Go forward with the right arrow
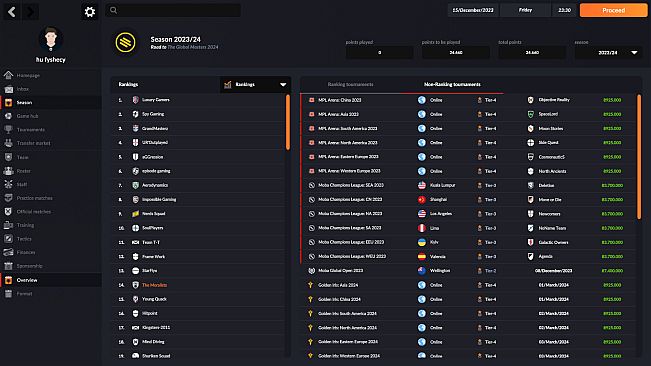Screen dimensions: 651x366 (x=30, y=12)
